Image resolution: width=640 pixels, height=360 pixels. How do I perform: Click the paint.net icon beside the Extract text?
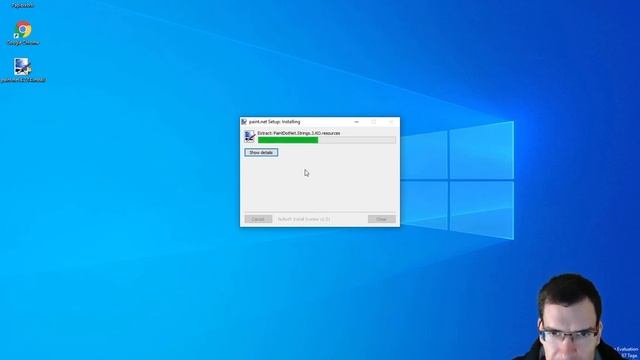pos(249,136)
